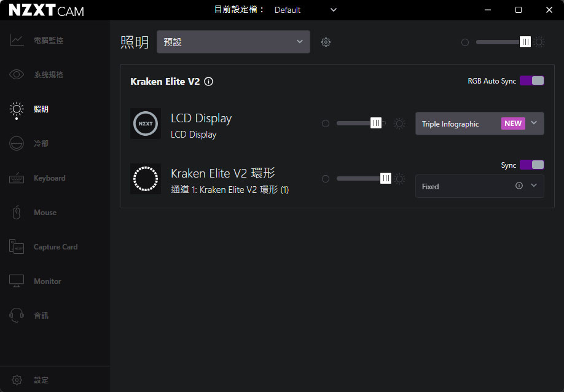Select the Capture Card menu item

pos(56,247)
